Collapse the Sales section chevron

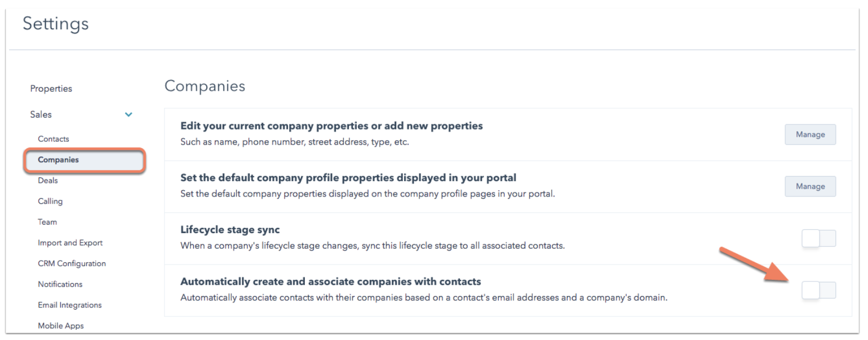(129, 115)
